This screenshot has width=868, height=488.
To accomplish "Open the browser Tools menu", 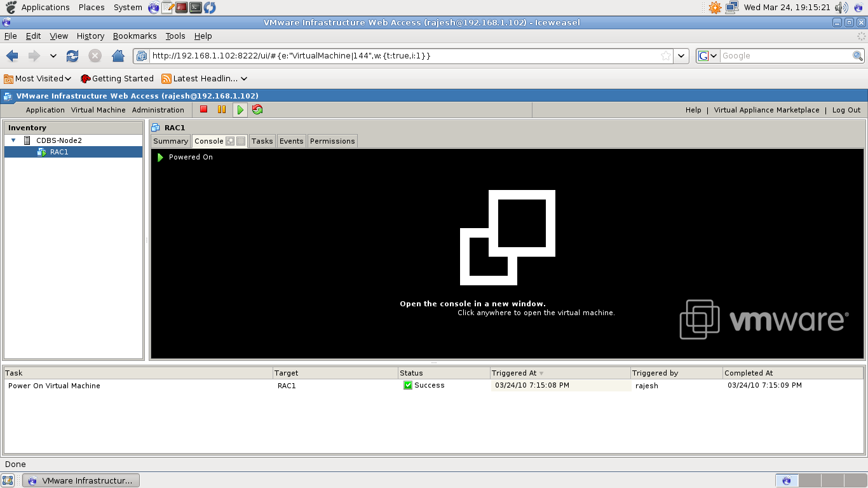I will (175, 36).
